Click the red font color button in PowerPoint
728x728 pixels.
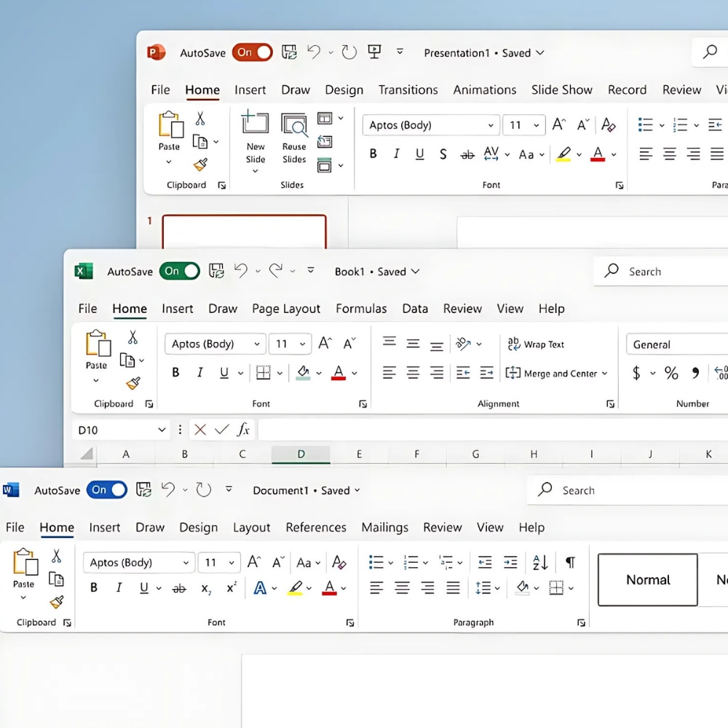(x=598, y=154)
